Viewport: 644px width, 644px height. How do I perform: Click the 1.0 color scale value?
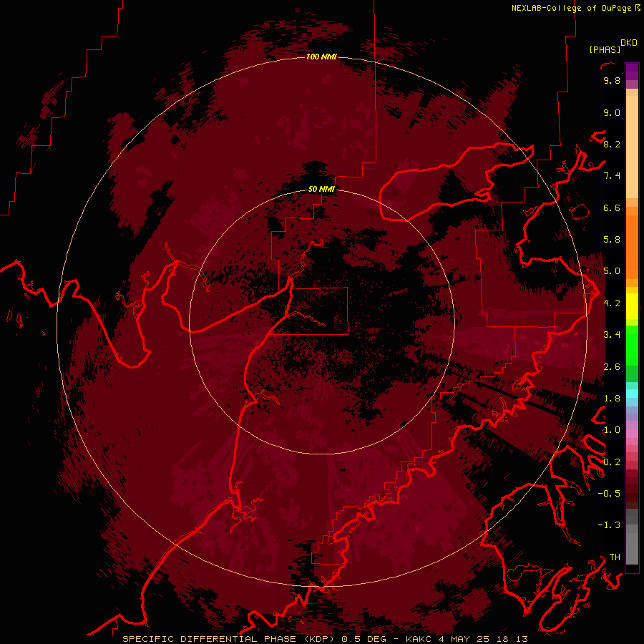(x=612, y=430)
